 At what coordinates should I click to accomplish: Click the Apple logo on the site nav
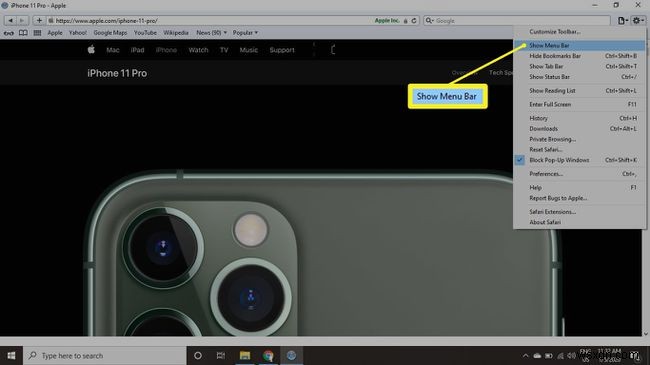[x=91, y=50]
